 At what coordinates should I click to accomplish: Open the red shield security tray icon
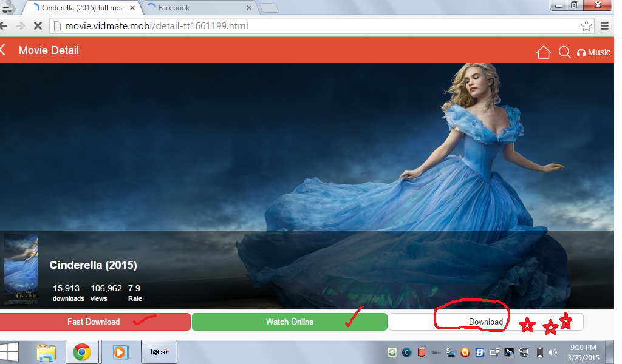click(x=422, y=352)
